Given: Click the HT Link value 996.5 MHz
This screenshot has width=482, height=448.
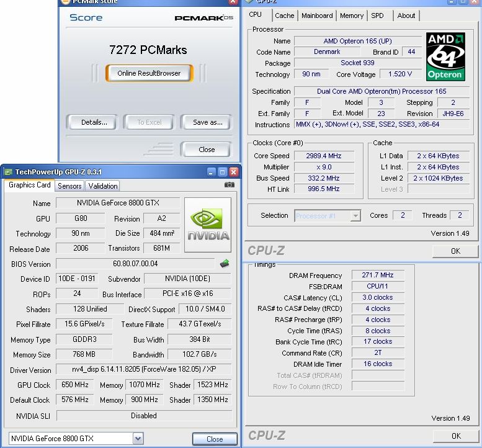Looking at the screenshot, I should click(324, 189).
